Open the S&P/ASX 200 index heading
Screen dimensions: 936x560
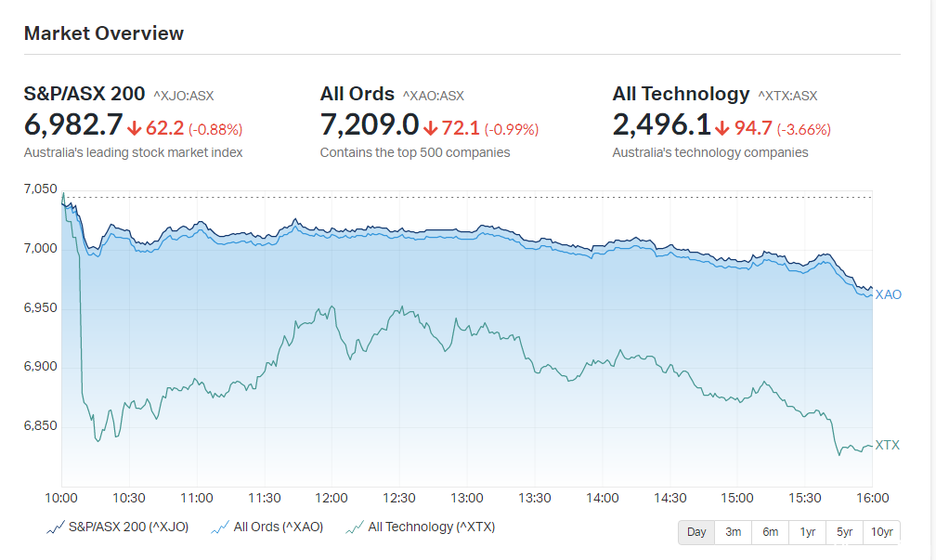click(84, 94)
